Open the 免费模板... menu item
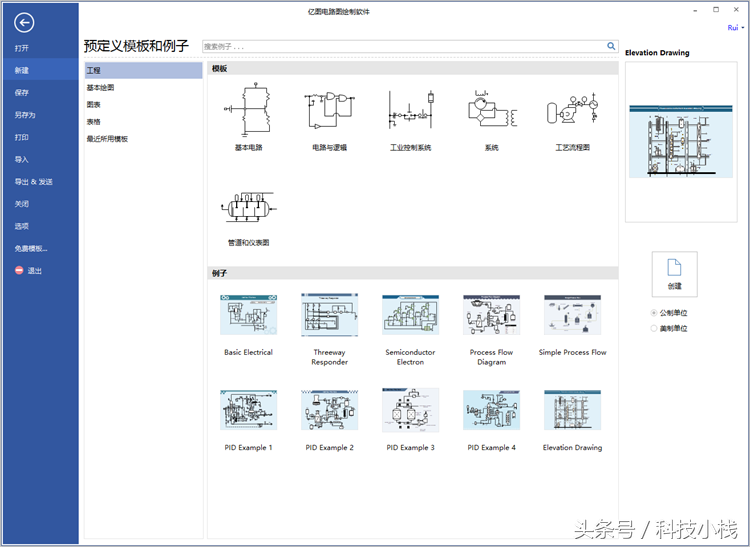The image size is (750, 547). coord(39,248)
